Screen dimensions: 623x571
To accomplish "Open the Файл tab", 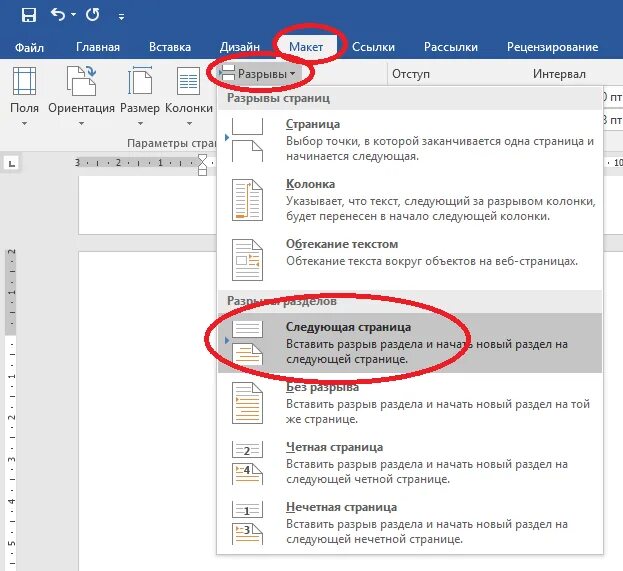I will coord(29,47).
